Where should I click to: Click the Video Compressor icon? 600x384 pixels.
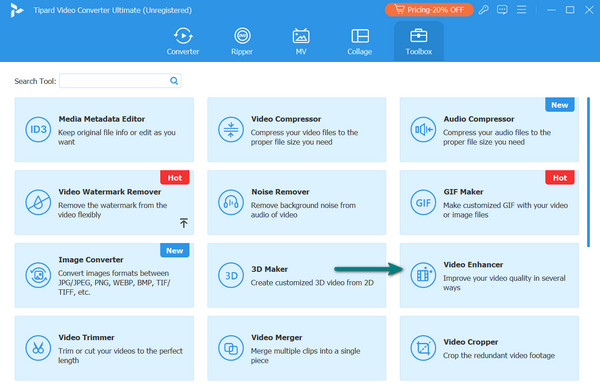click(x=231, y=130)
